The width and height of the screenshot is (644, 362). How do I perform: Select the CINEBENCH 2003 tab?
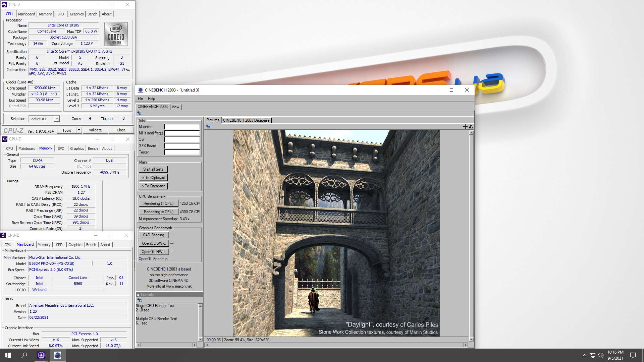click(153, 107)
